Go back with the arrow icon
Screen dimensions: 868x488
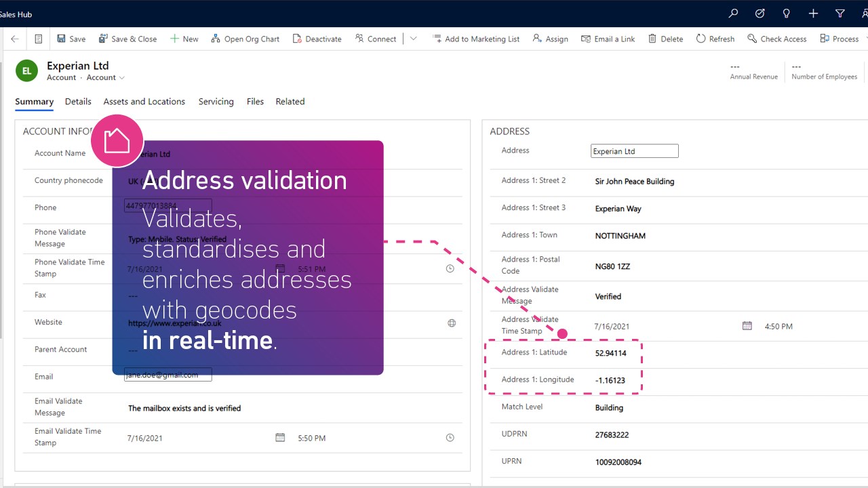click(15, 39)
